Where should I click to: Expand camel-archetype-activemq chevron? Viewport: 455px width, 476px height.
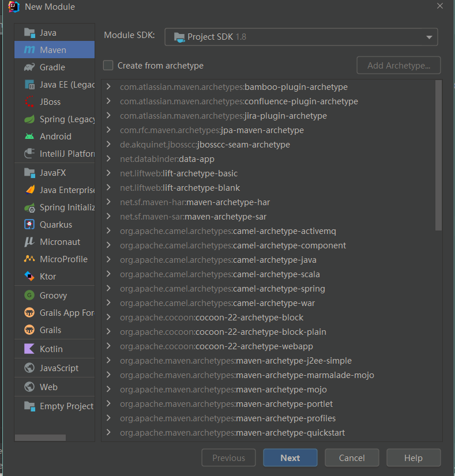[x=108, y=231]
